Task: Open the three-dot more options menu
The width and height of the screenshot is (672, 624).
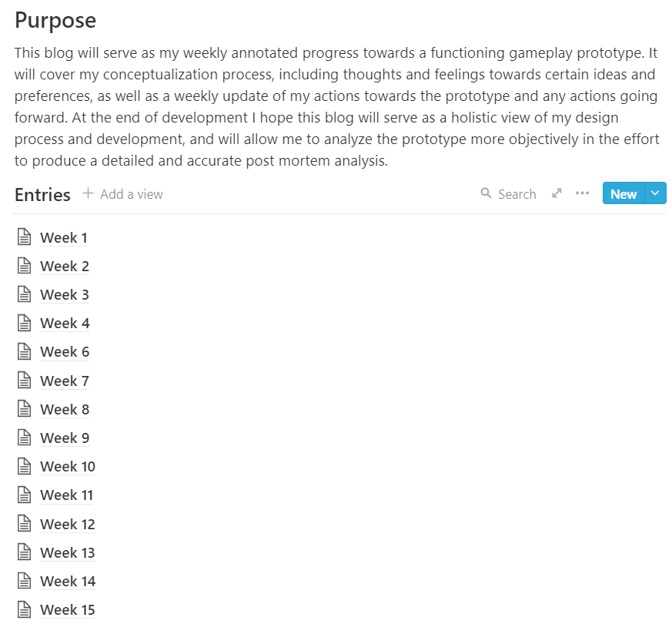Action: coord(582,193)
